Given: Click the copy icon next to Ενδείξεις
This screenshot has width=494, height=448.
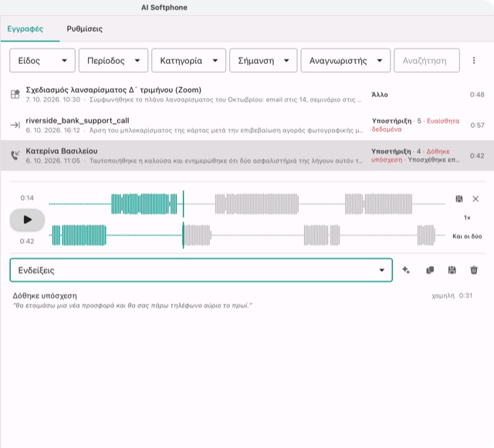Looking at the screenshot, I should tap(430, 270).
